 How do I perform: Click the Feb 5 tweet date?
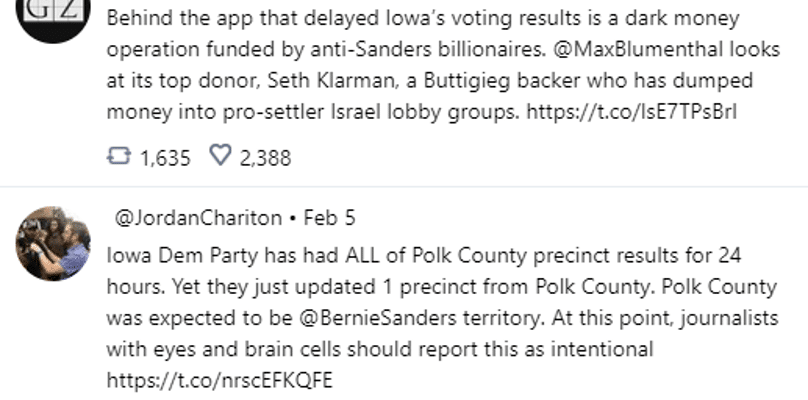tap(329, 218)
